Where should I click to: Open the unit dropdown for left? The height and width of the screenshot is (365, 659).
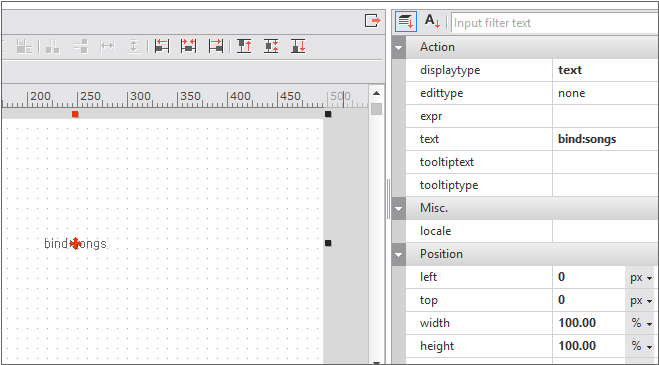641,278
